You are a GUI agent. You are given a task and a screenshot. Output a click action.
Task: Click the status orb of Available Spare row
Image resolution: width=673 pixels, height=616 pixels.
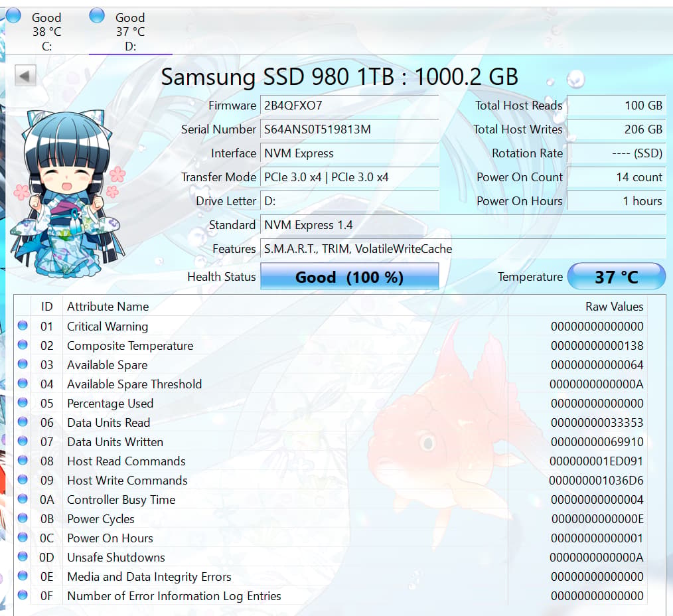(x=23, y=364)
